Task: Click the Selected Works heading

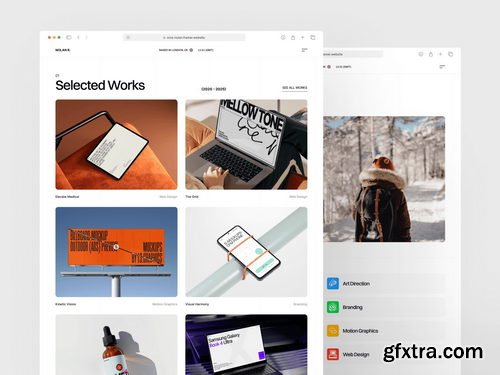Action: point(100,85)
